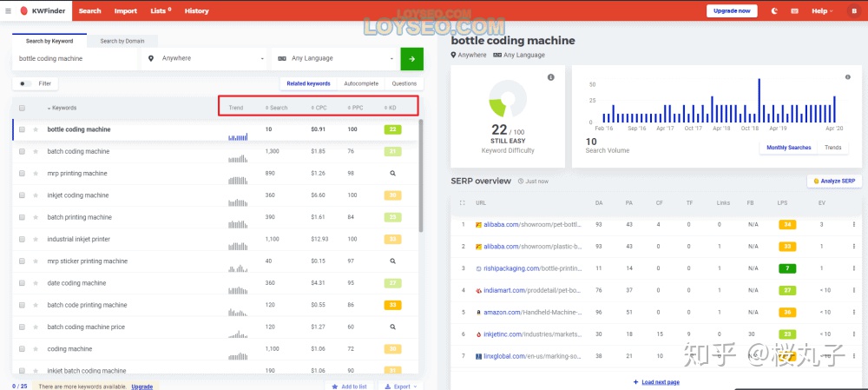Check KD magnifier for mrp printing machine

[x=392, y=174]
